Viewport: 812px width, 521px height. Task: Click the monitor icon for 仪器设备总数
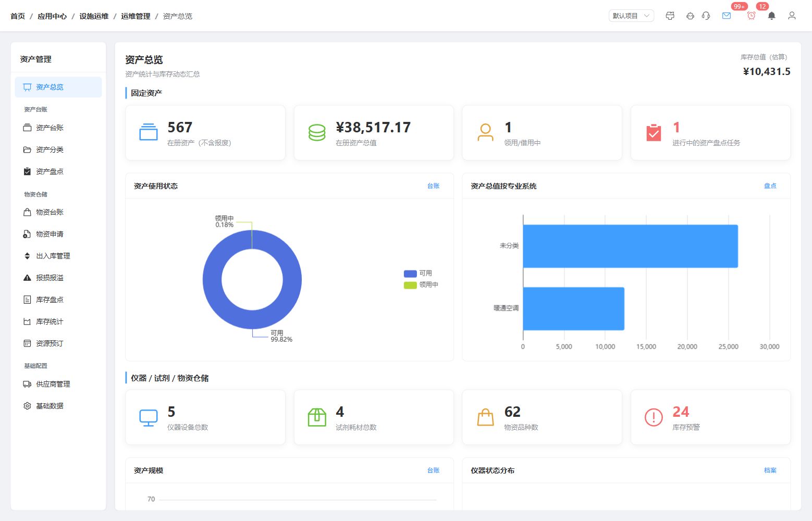pos(149,417)
